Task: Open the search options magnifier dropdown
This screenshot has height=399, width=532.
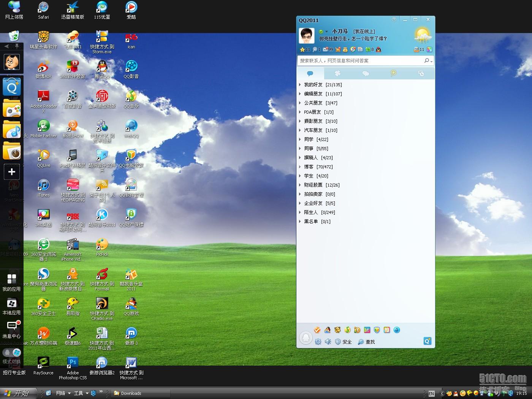Action: point(428,60)
